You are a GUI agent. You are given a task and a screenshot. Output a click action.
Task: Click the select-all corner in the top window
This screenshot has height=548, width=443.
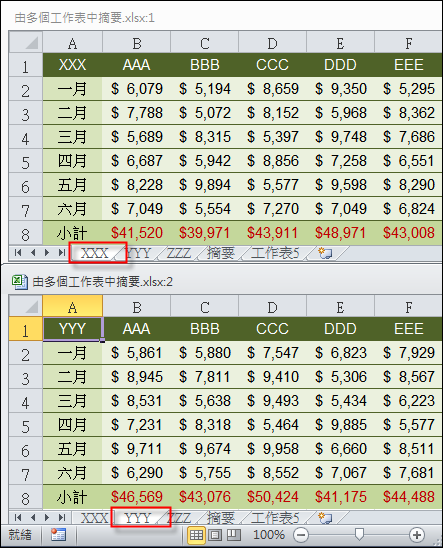[26, 42]
